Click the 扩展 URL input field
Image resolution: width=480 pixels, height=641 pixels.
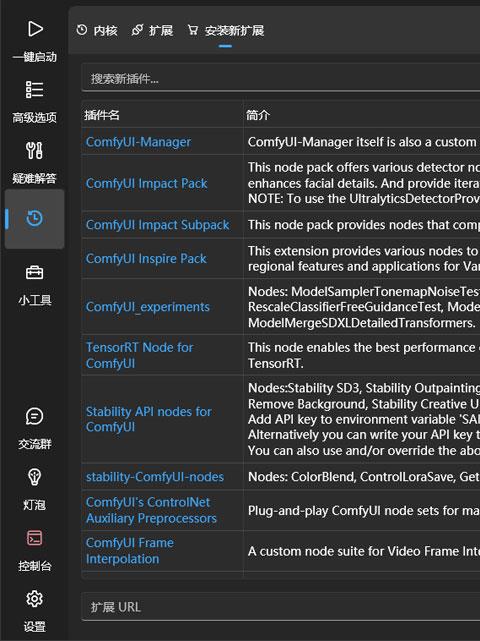point(281,607)
